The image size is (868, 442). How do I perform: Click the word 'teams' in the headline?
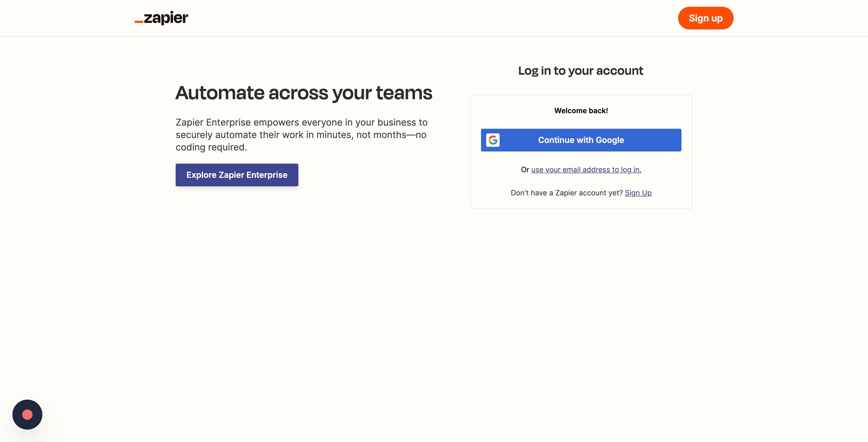click(x=404, y=93)
